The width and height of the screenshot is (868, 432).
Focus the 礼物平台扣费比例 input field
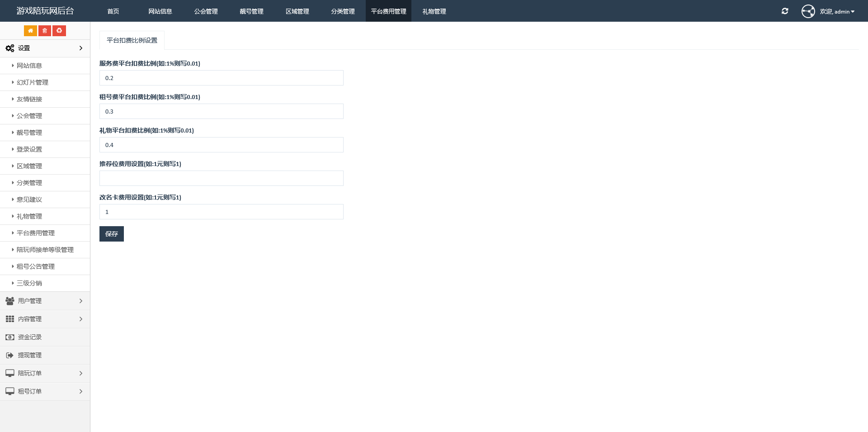222,145
